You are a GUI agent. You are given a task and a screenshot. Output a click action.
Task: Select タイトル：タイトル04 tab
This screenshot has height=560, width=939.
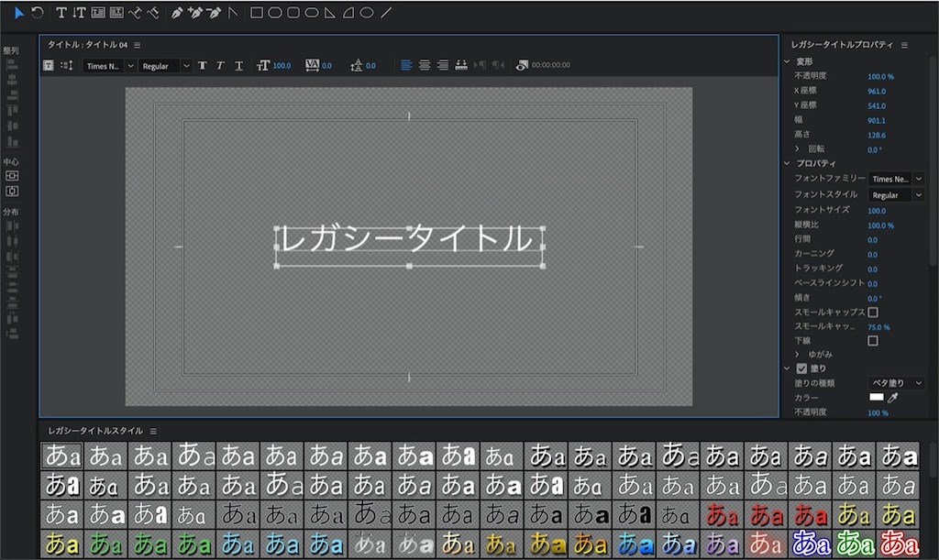pyautogui.click(x=87, y=45)
